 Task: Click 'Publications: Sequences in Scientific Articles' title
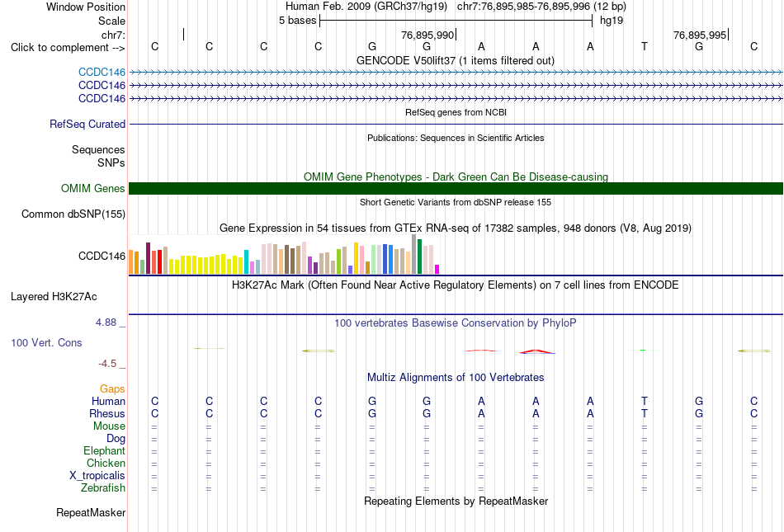pyautogui.click(x=456, y=138)
